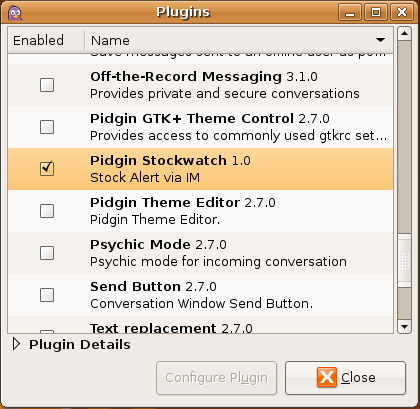Click the red X icon on Close button

click(x=327, y=377)
